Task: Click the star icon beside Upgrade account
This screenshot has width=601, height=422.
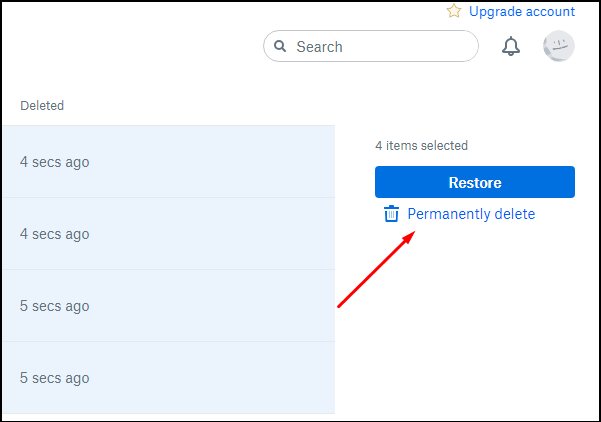Action: pos(454,11)
